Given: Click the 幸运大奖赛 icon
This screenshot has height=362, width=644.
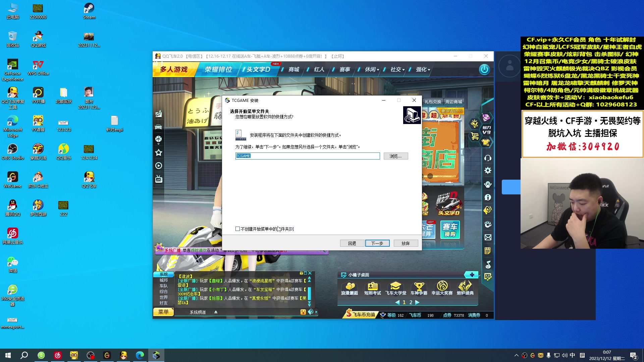Looking at the screenshot, I should [442, 288].
